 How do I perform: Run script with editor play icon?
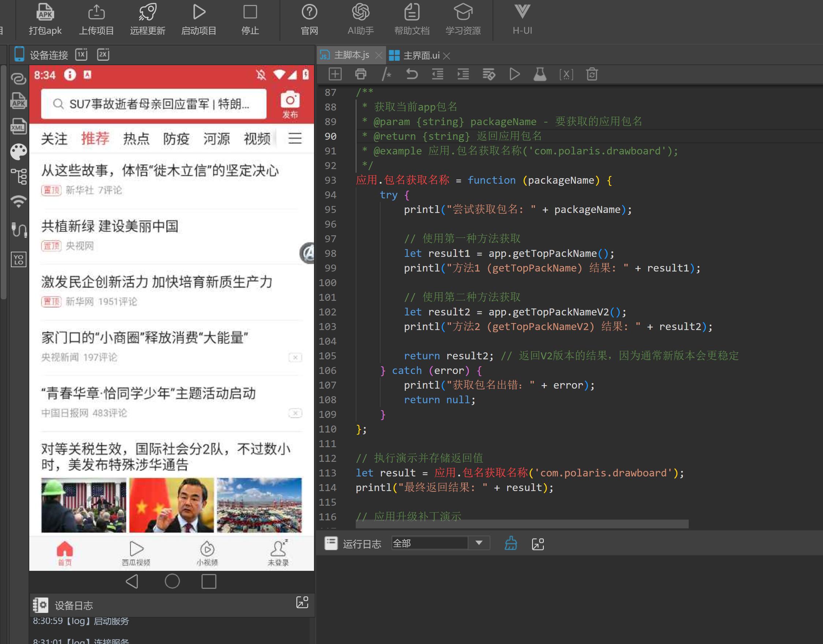514,74
